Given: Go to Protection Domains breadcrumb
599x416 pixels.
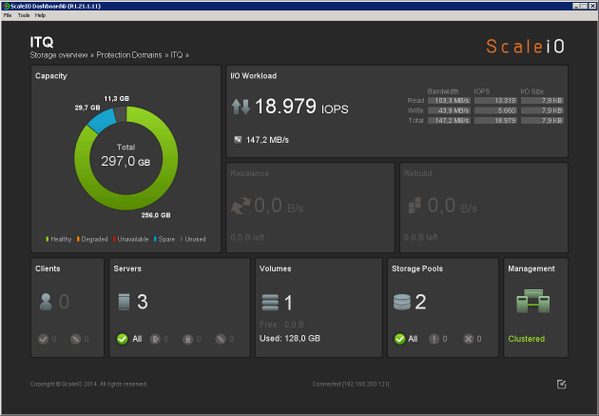Looking at the screenshot, I should coord(129,55).
